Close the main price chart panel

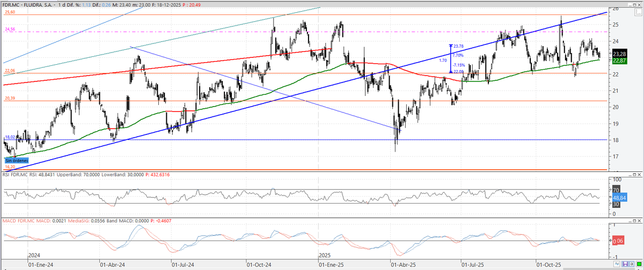(x=639, y=5)
